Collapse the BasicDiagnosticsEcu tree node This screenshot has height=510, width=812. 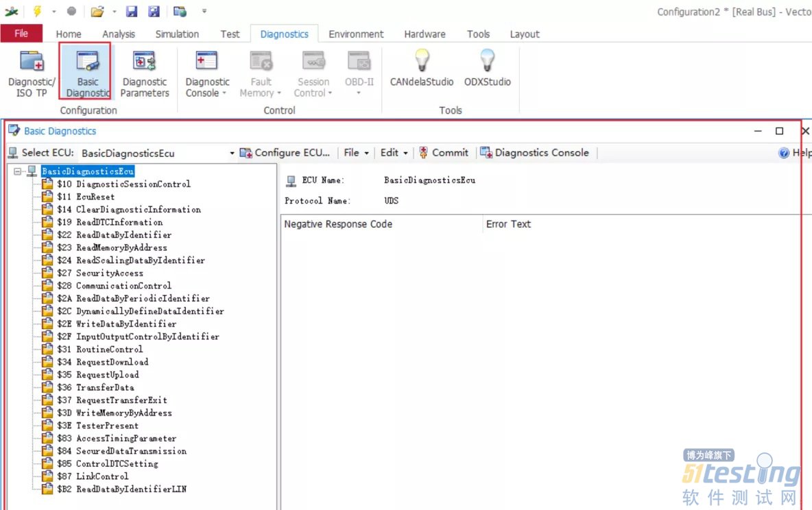point(18,171)
